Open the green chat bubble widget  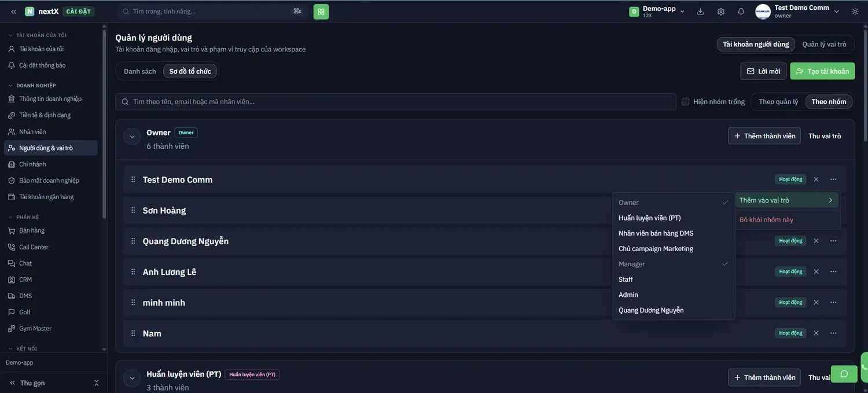coord(844,374)
